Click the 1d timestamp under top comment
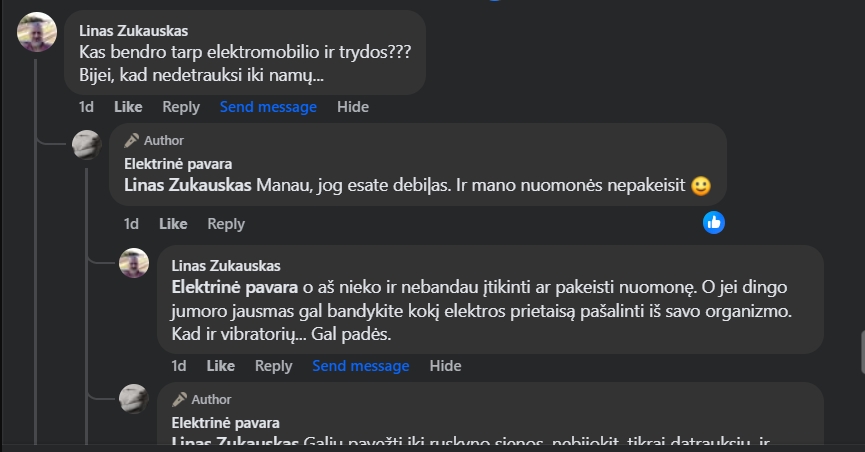Viewport: 865px width, 452px height. (86, 107)
